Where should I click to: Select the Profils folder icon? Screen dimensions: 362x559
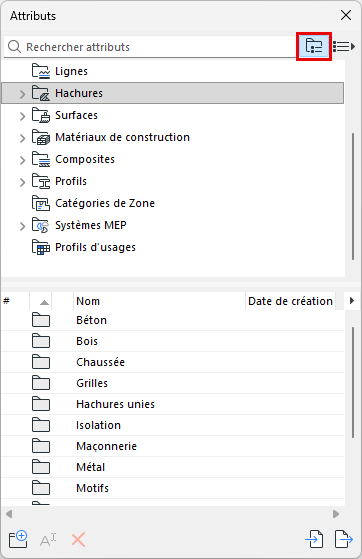click(41, 181)
